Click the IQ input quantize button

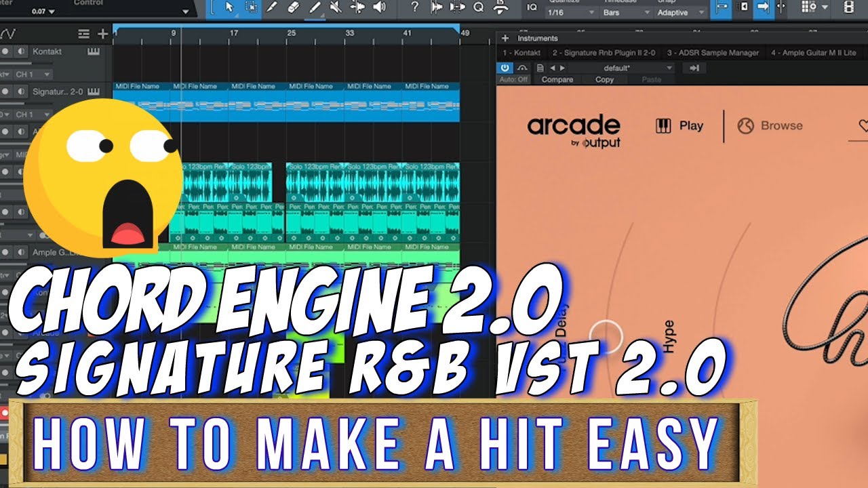pos(532,7)
